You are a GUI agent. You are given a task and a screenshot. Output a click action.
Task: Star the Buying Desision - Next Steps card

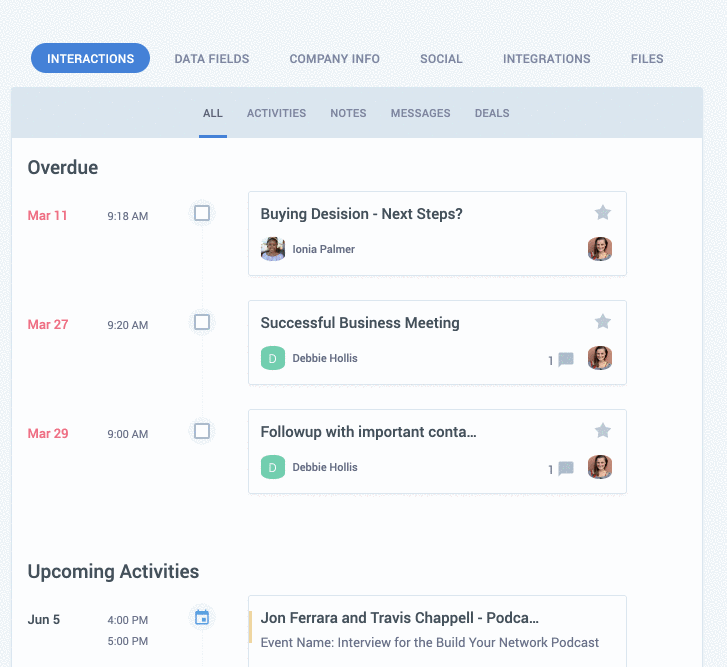click(602, 213)
